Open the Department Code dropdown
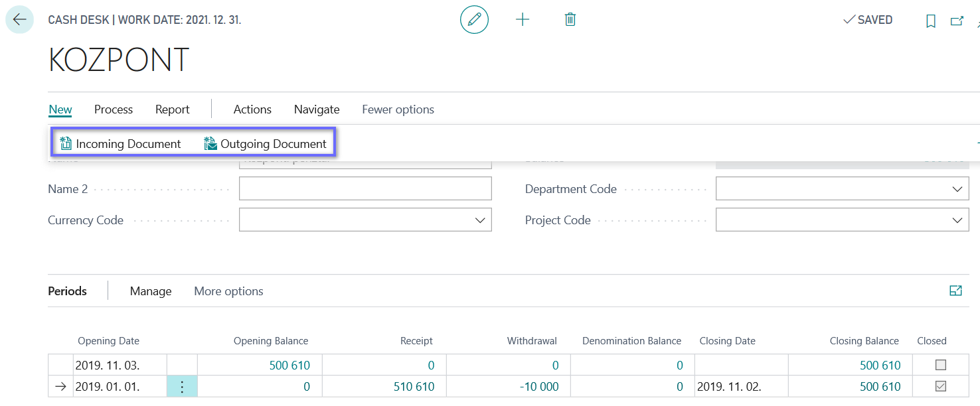The height and width of the screenshot is (406, 980). pyautogui.click(x=957, y=188)
